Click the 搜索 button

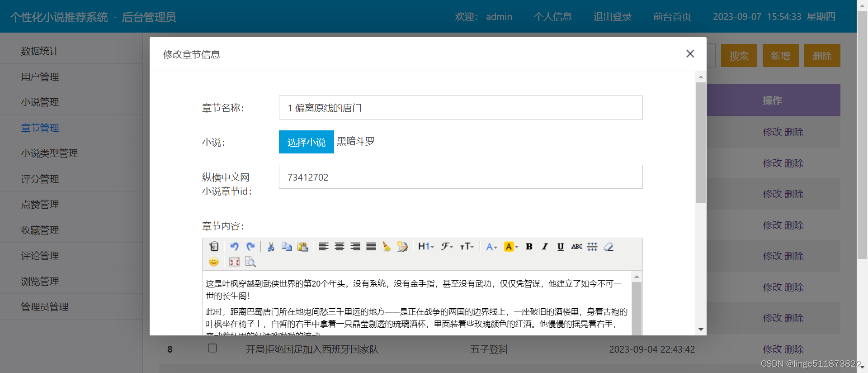coord(739,56)
